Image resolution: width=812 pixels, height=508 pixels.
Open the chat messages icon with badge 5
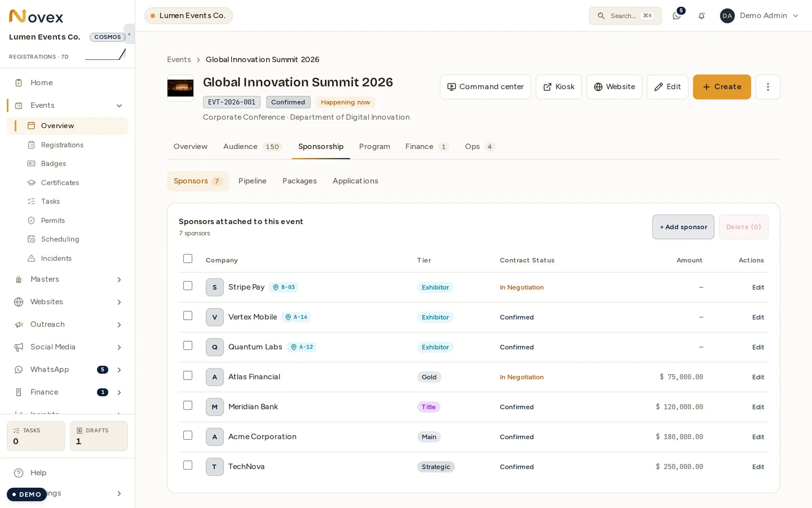tap(677, 16)
